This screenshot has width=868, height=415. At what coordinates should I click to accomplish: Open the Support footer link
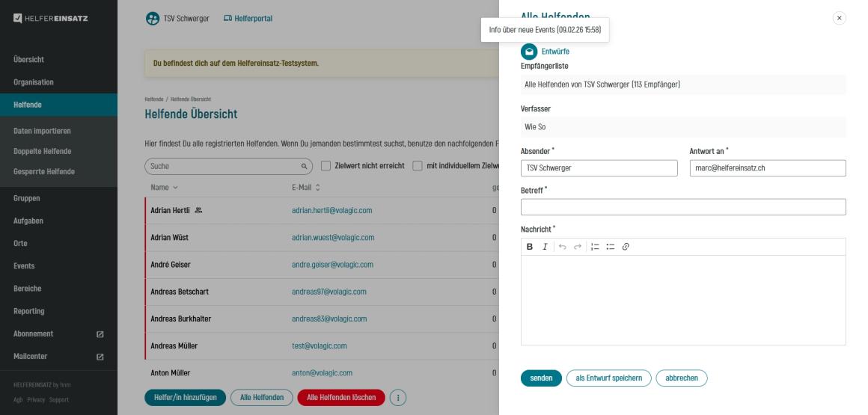pyautogui.click(x=58, y=399)
